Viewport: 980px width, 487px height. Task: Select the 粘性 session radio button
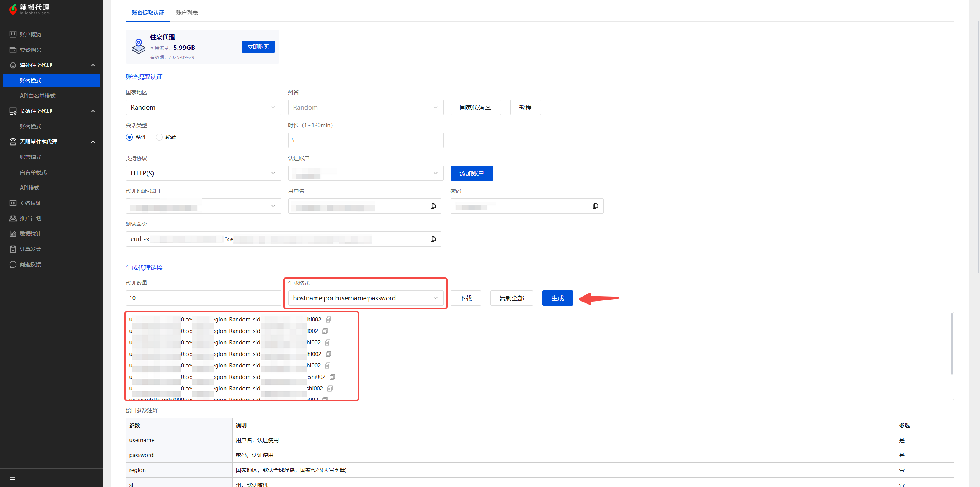[x=129, y=137]
